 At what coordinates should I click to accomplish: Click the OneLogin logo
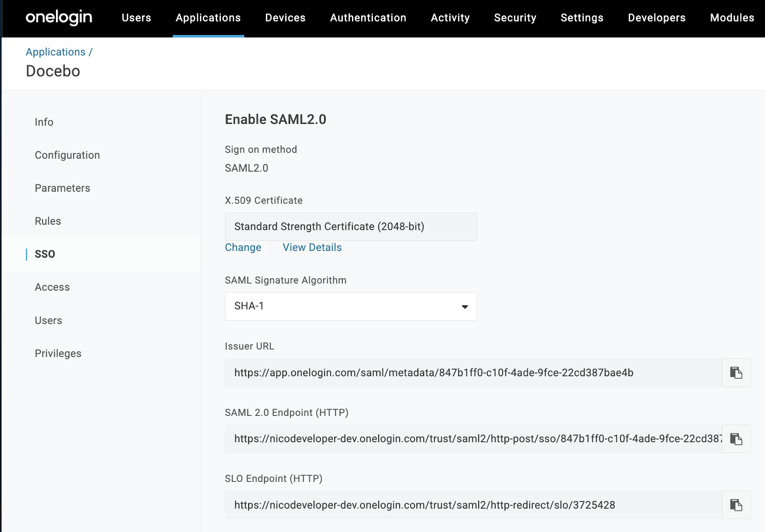coord(59,18)
